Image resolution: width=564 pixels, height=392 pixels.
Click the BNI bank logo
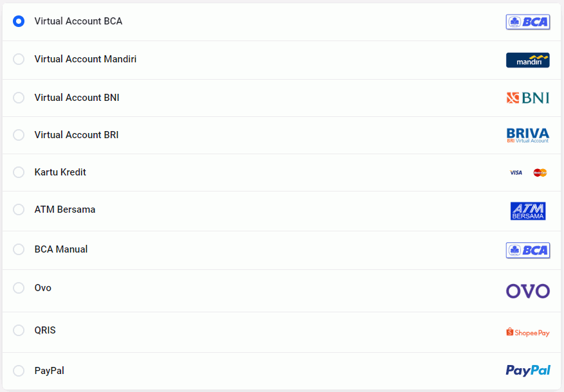point(527,98)
